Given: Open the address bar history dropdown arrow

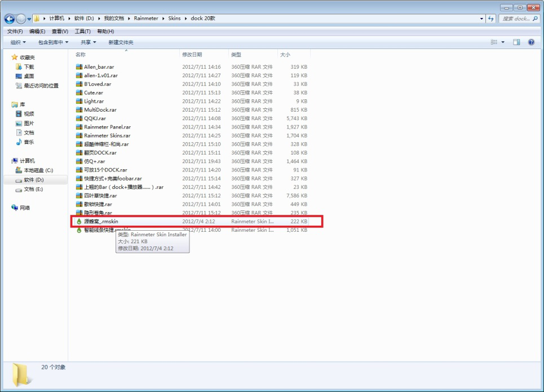Looking at the screenshot, I should pos(481,19).
